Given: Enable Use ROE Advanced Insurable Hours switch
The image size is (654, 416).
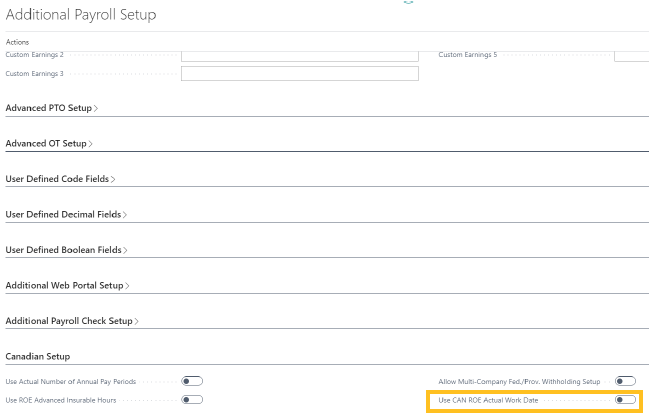Looking at the screenshot, I should pyautogui.click(x=192, y=400).
